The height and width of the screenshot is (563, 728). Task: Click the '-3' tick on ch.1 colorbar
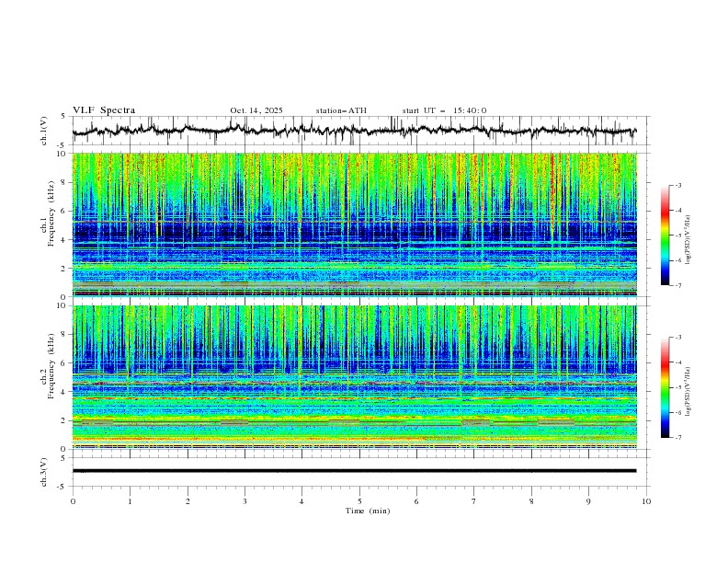pyautogui.click(x=677, y=185)
